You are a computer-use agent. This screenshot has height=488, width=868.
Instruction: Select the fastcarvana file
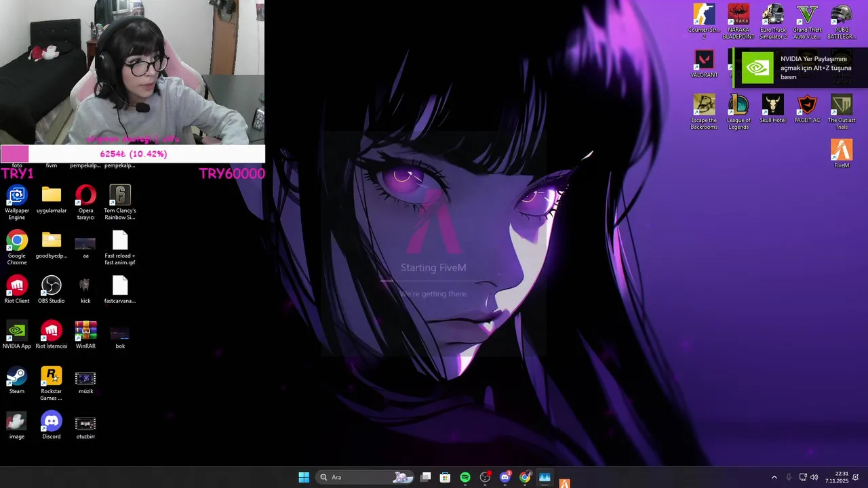(120, 290)
